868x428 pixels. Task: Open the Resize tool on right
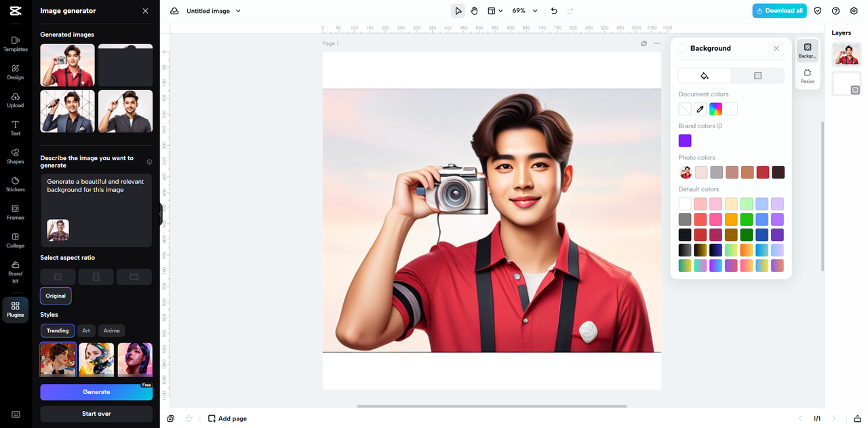coord(807,76)
